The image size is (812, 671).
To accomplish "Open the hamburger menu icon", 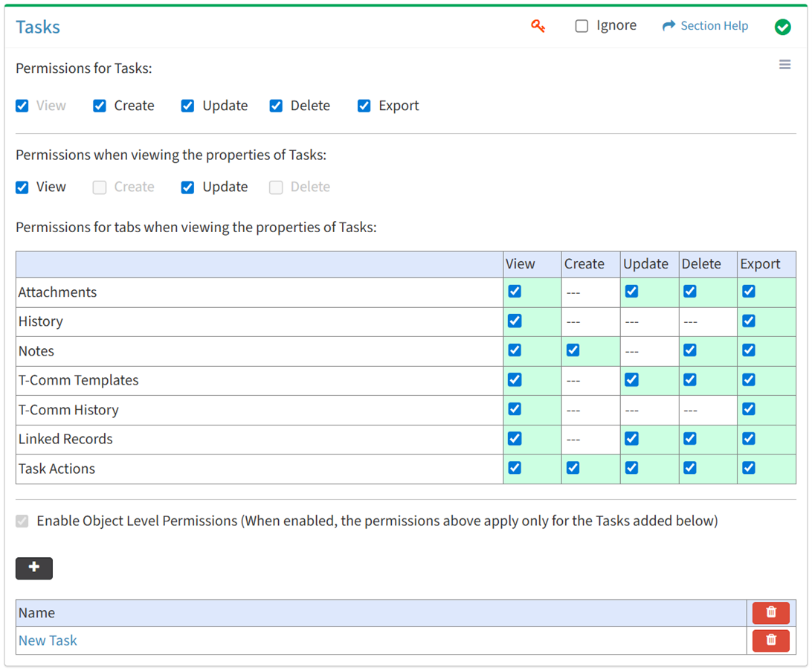I will 784,65.
